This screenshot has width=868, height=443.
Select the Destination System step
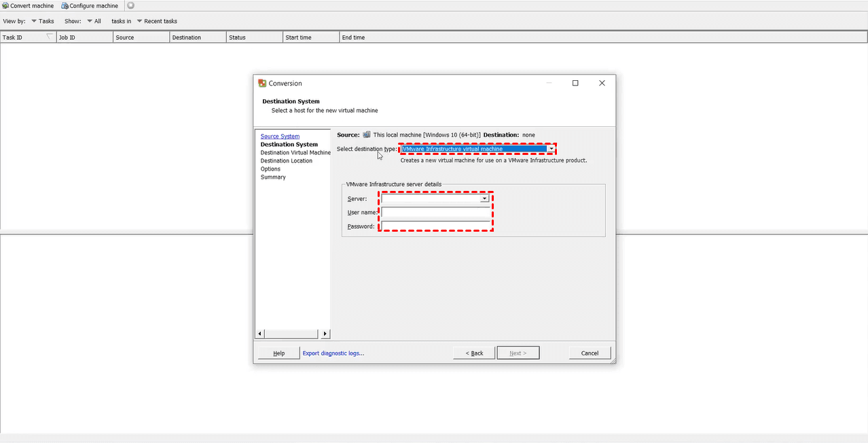[x=289, y=144]
